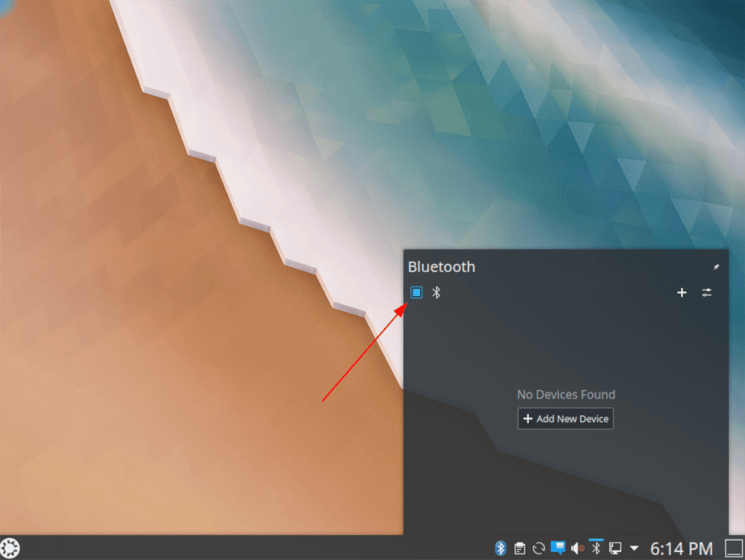Toggle Bluetooth on or off with the checkbox
This screenshot has width=745, height=560.
click(x=416, y=292)
